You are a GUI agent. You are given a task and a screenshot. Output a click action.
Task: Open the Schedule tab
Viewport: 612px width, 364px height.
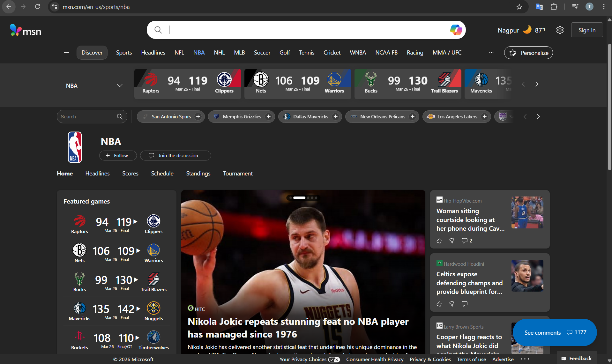[x=162, y=174]
